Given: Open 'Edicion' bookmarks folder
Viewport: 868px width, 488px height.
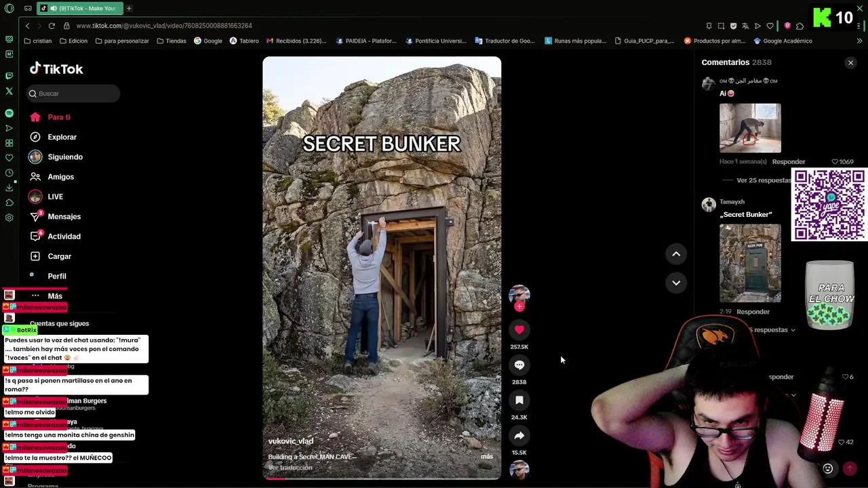Looking at the screenshot, I should tap(73, 41).
